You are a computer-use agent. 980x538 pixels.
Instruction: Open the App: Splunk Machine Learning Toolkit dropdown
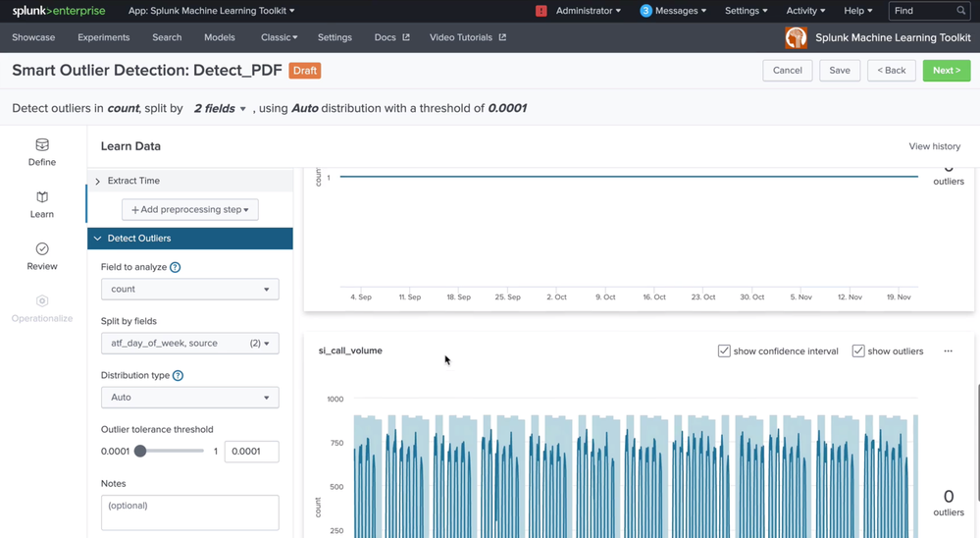pyautogui.click(x=211, y=11)
